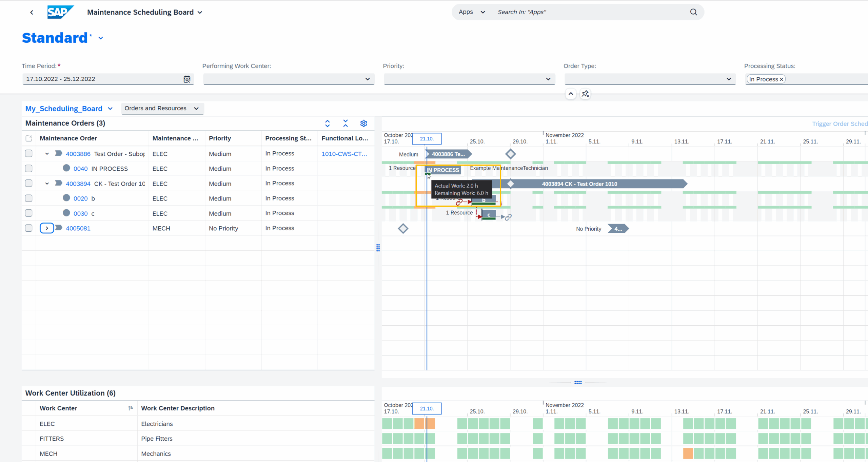
Task: Expand all maintenance order rows
Action: 327,123
